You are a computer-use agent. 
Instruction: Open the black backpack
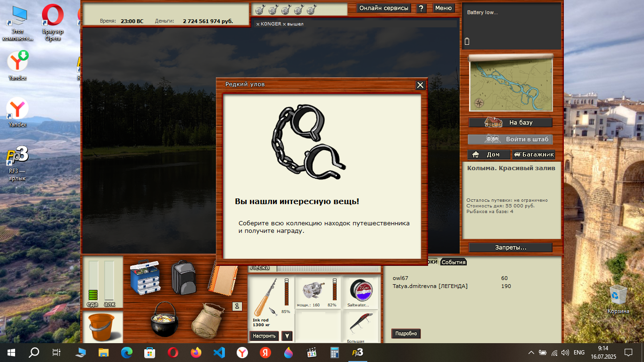183,277
